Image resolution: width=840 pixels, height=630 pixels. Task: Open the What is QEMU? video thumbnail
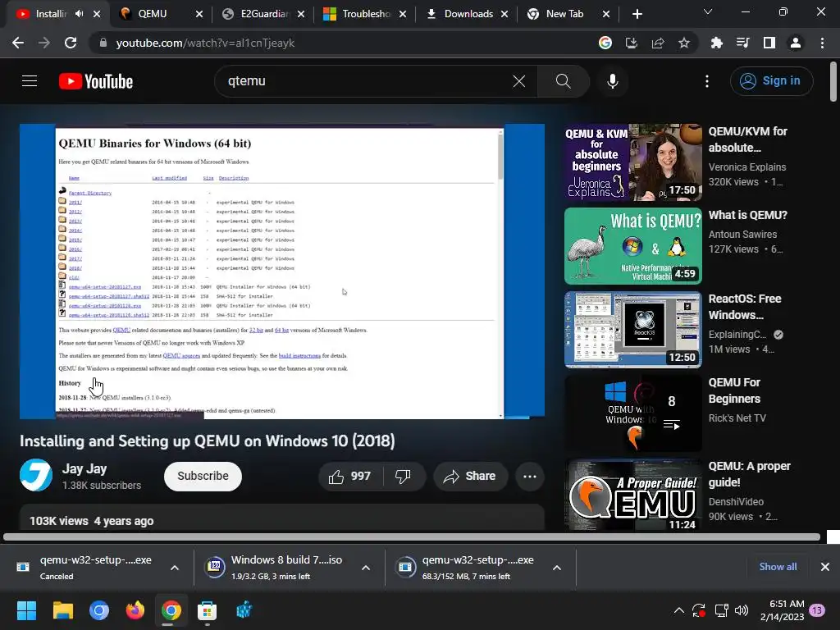[633, 246]
